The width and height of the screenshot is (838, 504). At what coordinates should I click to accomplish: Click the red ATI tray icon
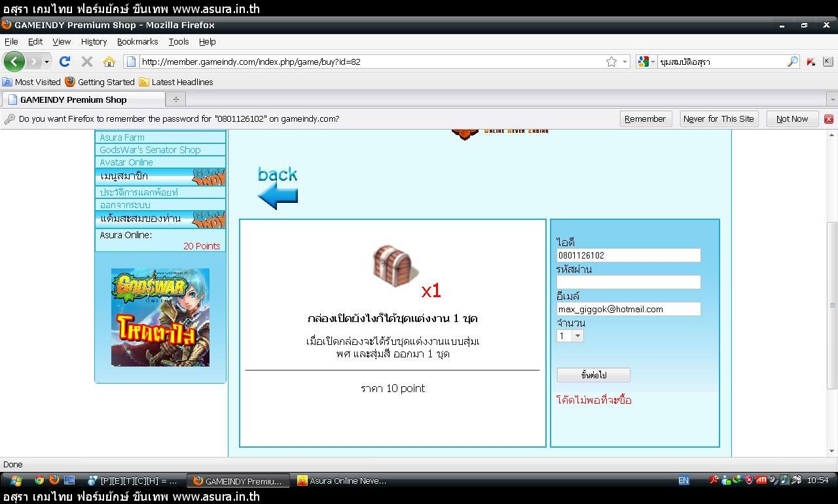[x=761, y=480]
